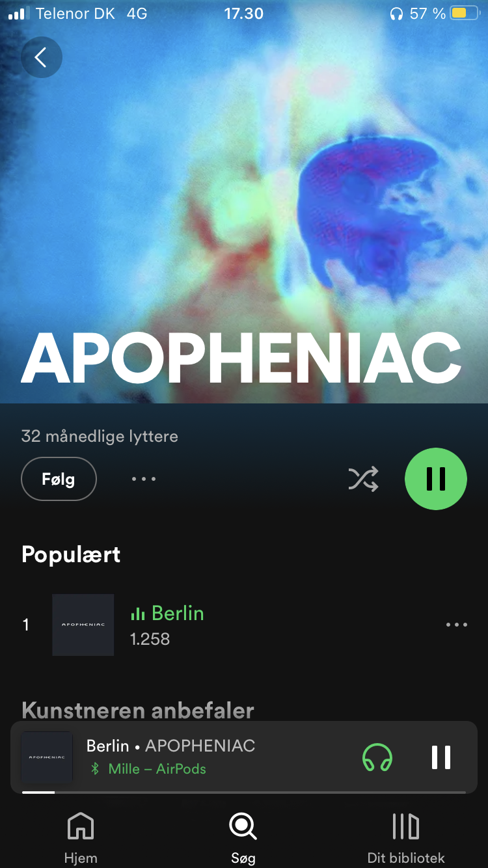Toggle shuffle play for APOPHENIAC
488x868 pixels.
pos(363,480)
